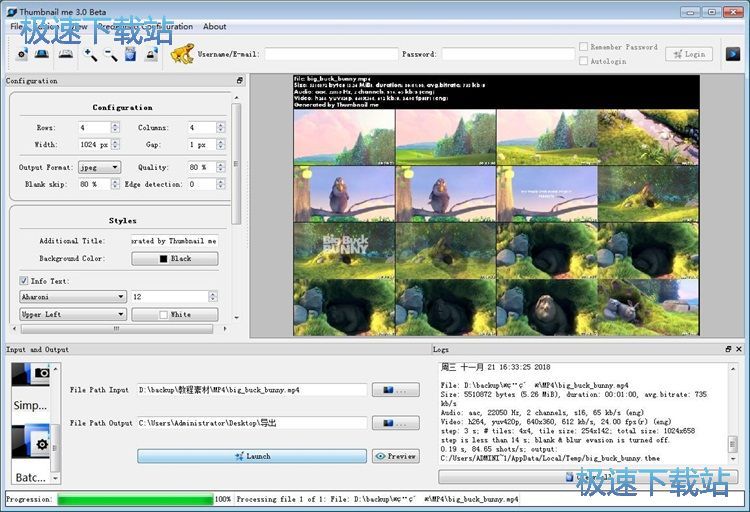750x512 pixels.
Task: Click the Big Buck Bunny title frame thumbnail
Action: 344,250
